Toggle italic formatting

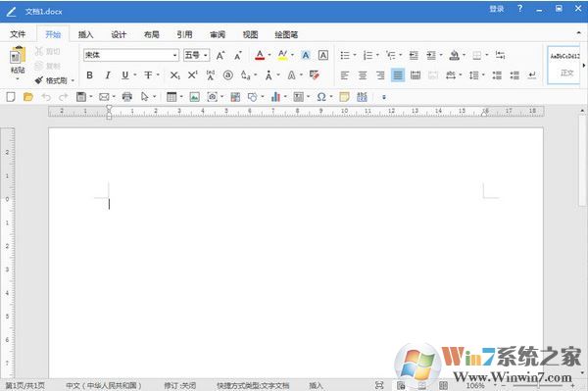[107, 75]
